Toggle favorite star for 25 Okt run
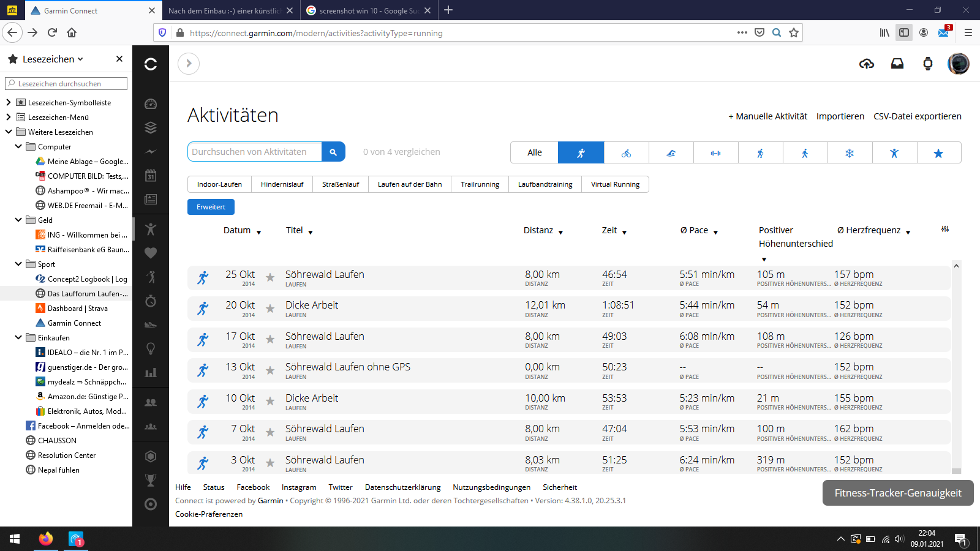980x551 pixels. (x=270, y=278)
